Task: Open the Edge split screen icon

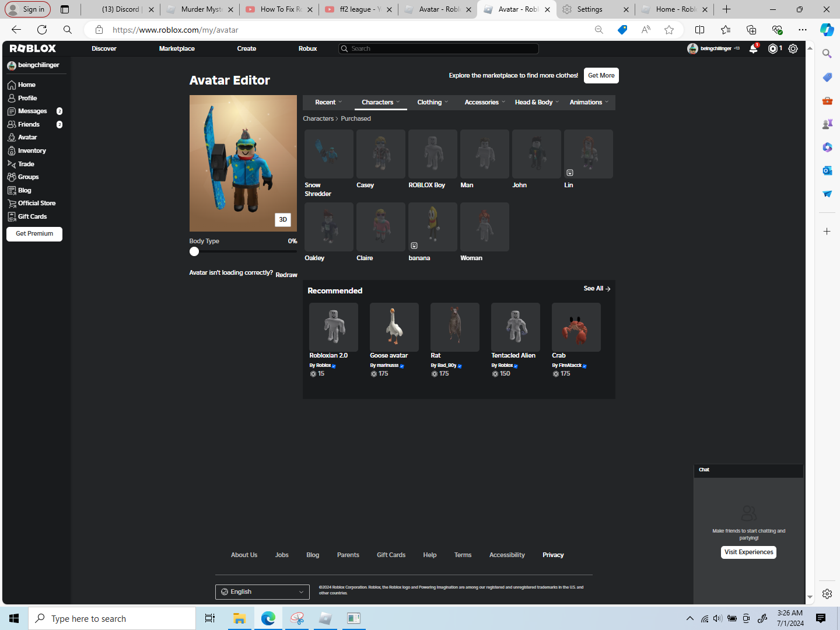Action: tap(699, 30)
